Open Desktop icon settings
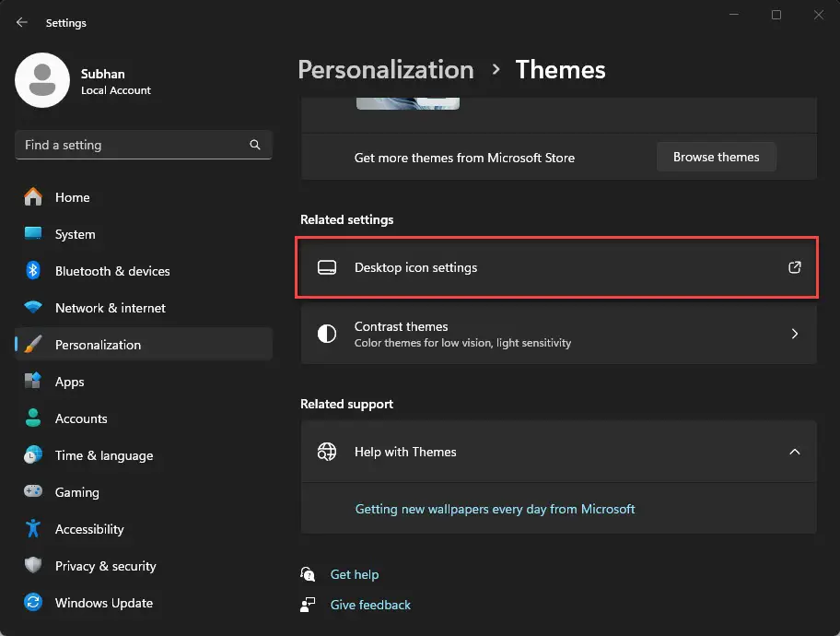This screenshot has height=636, width=840. 416,268
